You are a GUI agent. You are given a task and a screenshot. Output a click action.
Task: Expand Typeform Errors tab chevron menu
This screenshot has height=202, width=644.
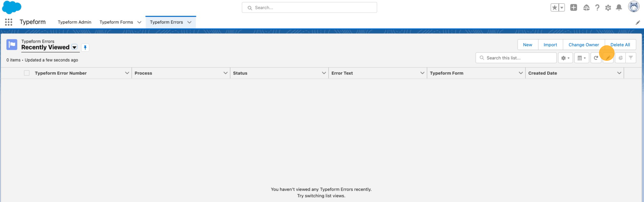click(x=189, y=22)
